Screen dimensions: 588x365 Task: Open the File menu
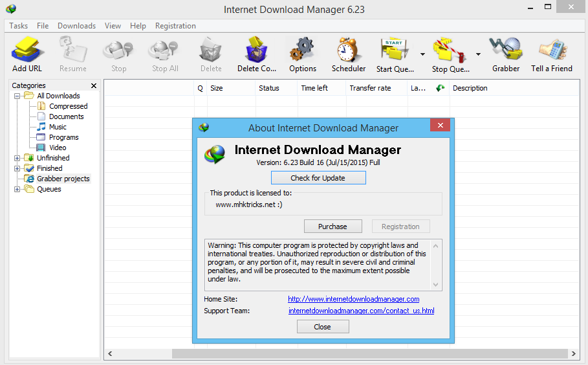pyautogui.click(x=43, y=26)
